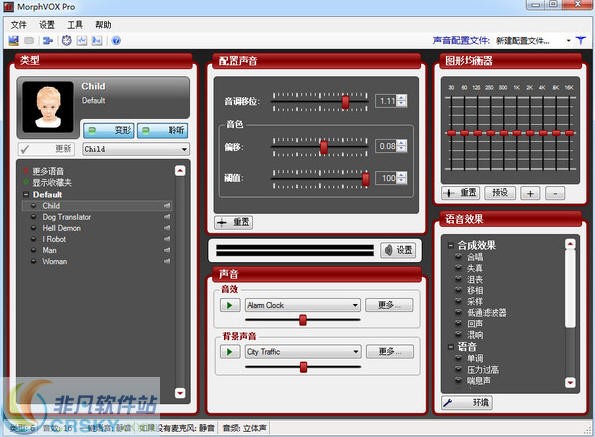595x437 pixels.
Task: Click 显示收藏夹 in the voice list
Action: 52,182
